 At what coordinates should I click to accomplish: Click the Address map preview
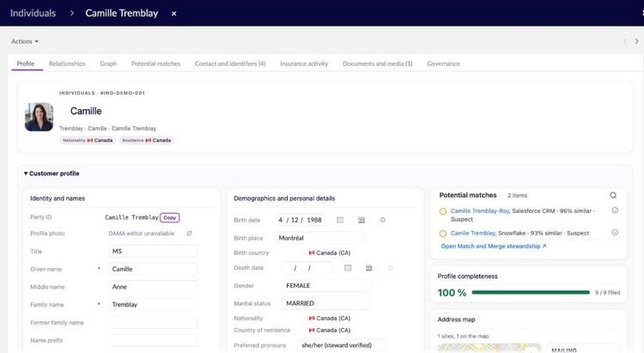489,348
